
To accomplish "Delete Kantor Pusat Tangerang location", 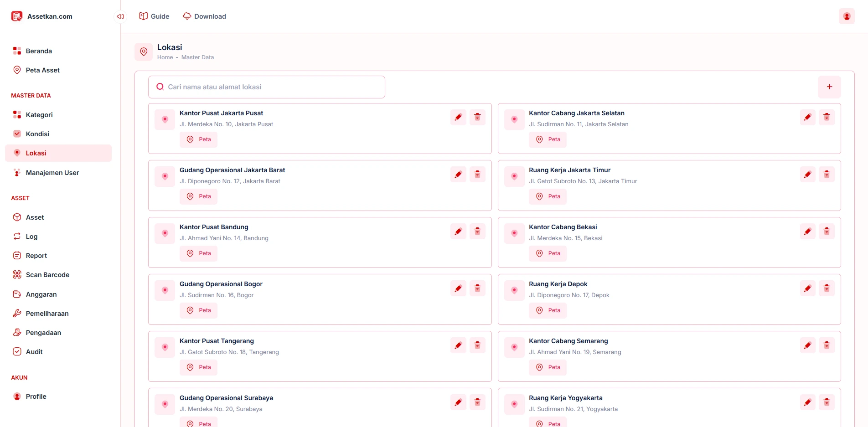I will tap(477, 345).
